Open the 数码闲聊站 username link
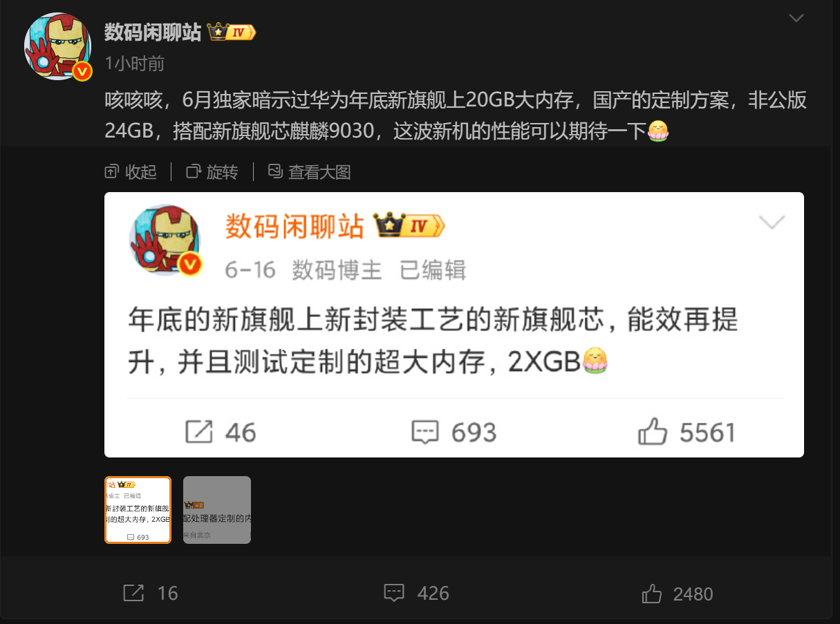Screen dimensions: 840x624 point(153,32)
